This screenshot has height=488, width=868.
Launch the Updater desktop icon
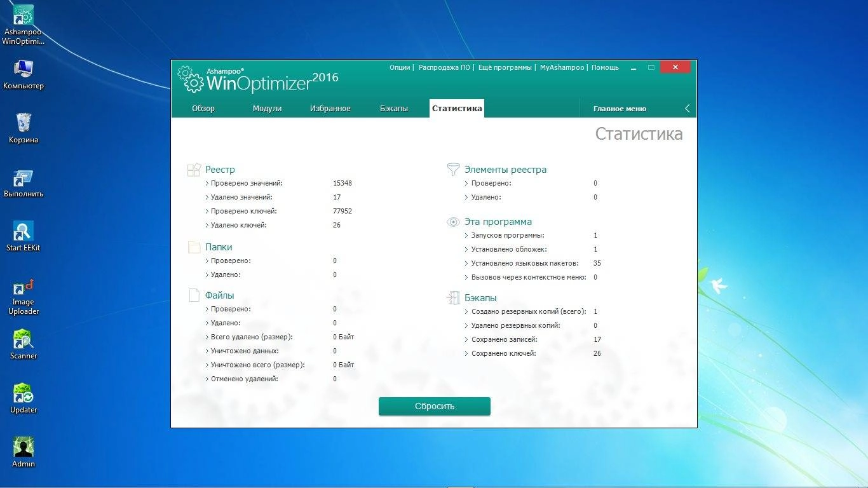(24, 398)
